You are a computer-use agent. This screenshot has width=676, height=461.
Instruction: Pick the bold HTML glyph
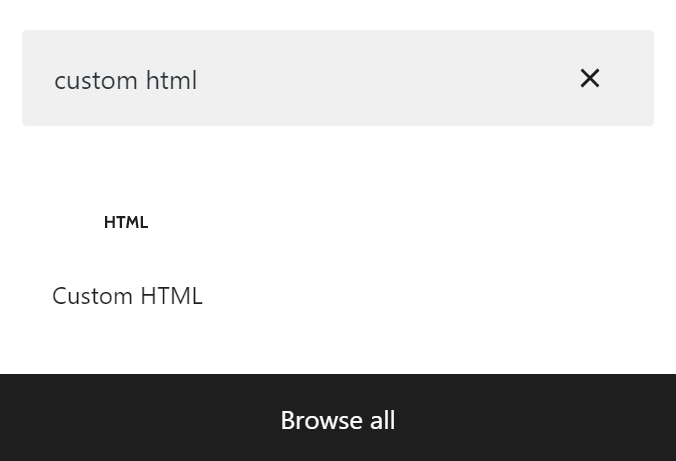(126, 223)
